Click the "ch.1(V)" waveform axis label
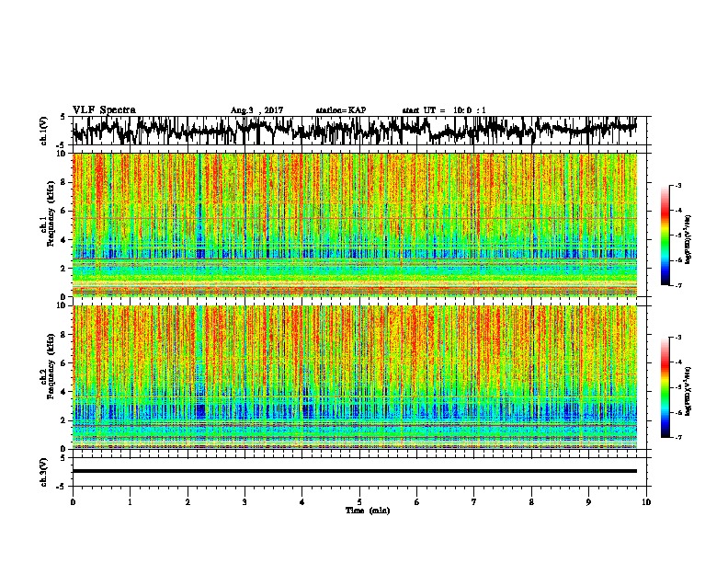Viewport: 728px width, 563px height. [44, 131]
